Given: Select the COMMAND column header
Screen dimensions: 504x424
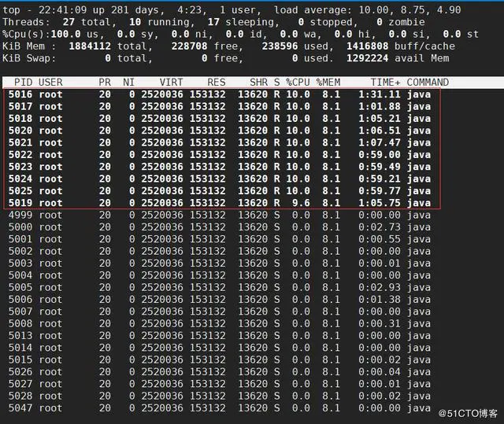Looking at the screenshot, I should point(428,82).
